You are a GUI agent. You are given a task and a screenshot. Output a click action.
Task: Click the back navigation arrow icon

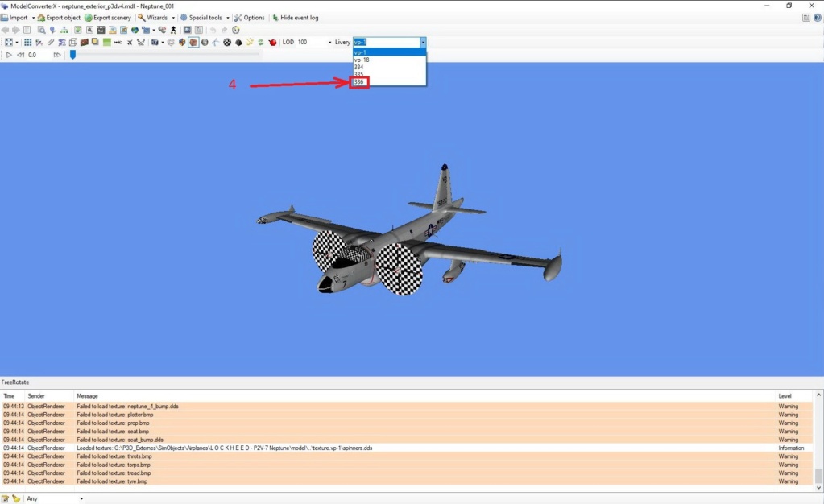(x=6, y=30)
